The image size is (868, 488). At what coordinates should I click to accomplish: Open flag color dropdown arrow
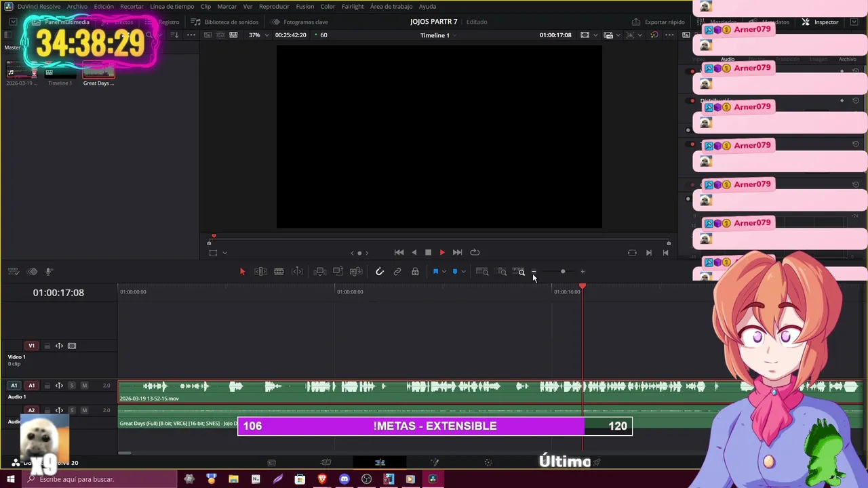tap(444, 272)
